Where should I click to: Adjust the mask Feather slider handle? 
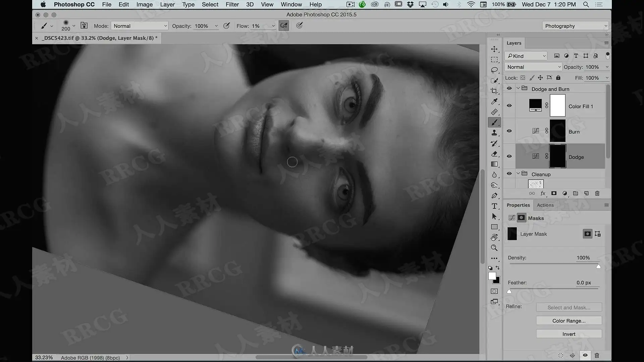509,291
